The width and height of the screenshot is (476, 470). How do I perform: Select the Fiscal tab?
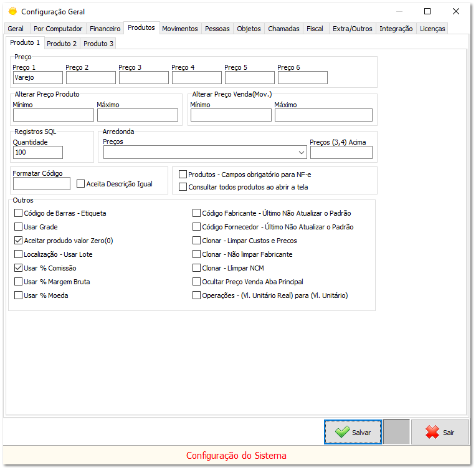pos(315,29)
